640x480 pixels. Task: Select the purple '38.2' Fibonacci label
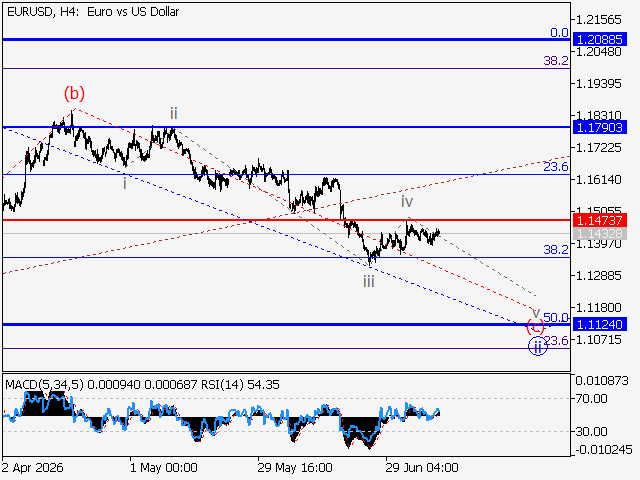(556, 61)
